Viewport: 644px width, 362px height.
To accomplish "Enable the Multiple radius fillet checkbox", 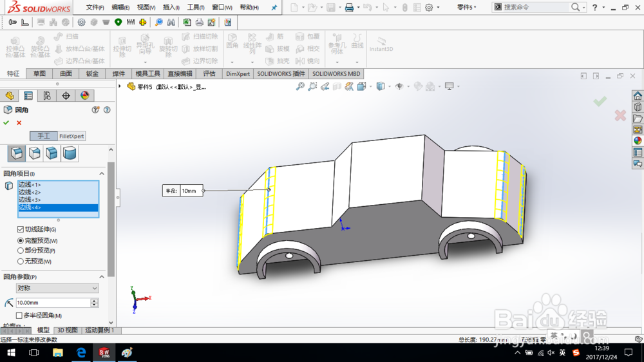I will pyautogui.click(x=19, y=316).
